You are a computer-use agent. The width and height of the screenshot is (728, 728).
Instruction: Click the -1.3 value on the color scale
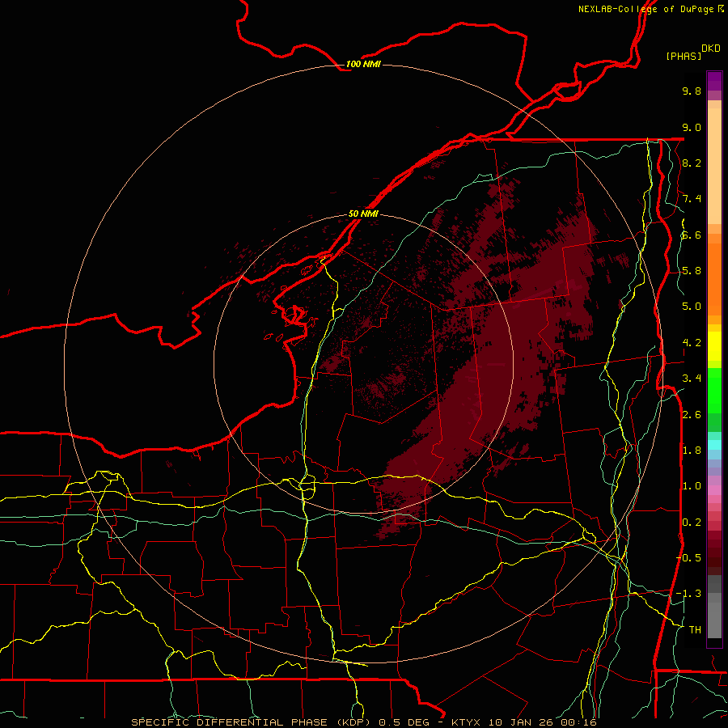[x=689, y=594]
